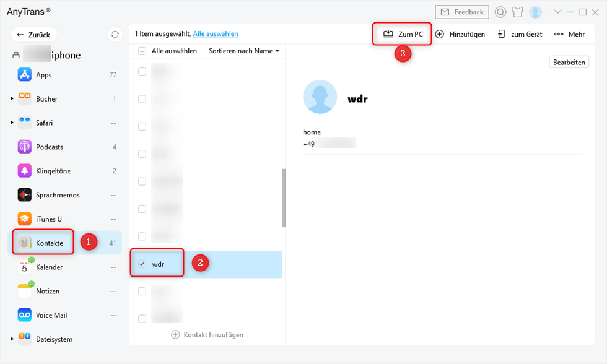Open the Voice Mail icon
607x364 pixels.
pyautogui.click(x=24, y=315)
